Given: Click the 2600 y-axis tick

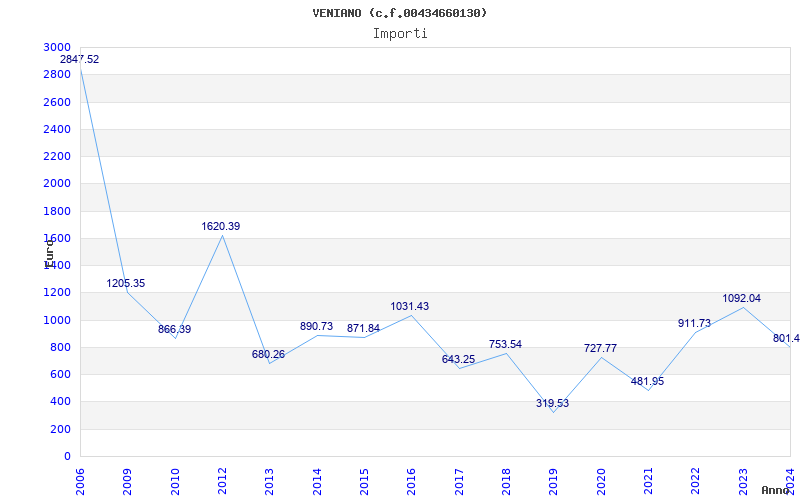Looking at the screenshot, I should 57,102.
